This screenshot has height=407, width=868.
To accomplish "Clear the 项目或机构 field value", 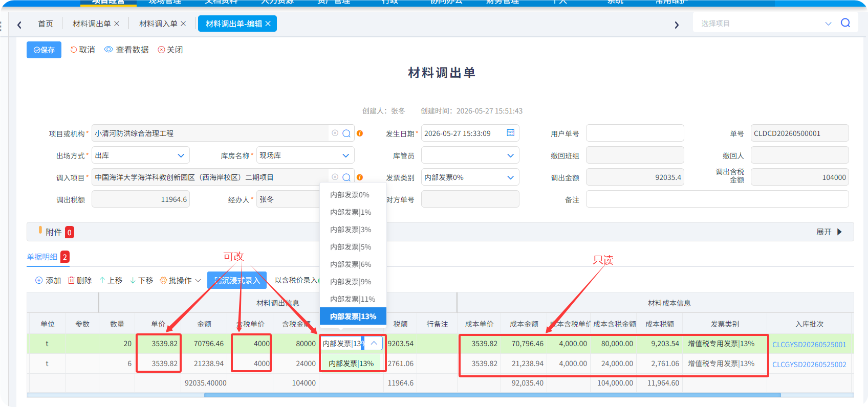I will [335, 133].
